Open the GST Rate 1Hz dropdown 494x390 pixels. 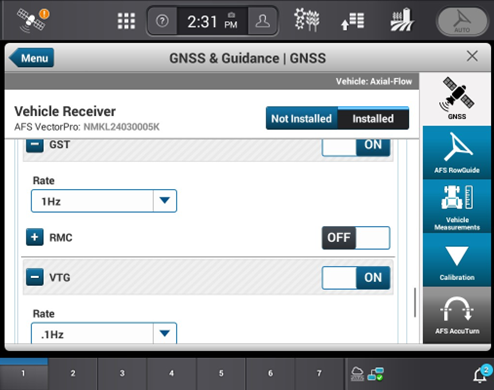pyautogui.click(x=104, y=201)
